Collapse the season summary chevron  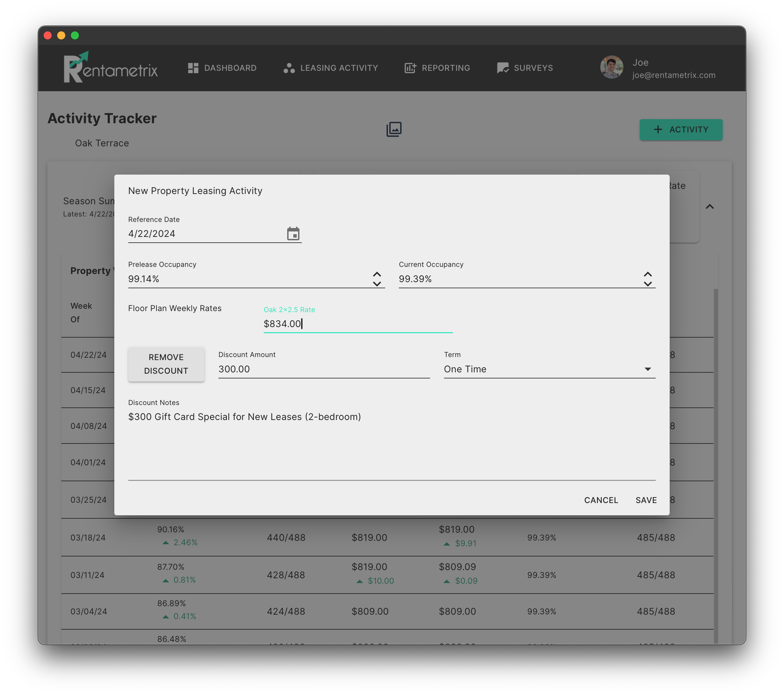(709, 207)
